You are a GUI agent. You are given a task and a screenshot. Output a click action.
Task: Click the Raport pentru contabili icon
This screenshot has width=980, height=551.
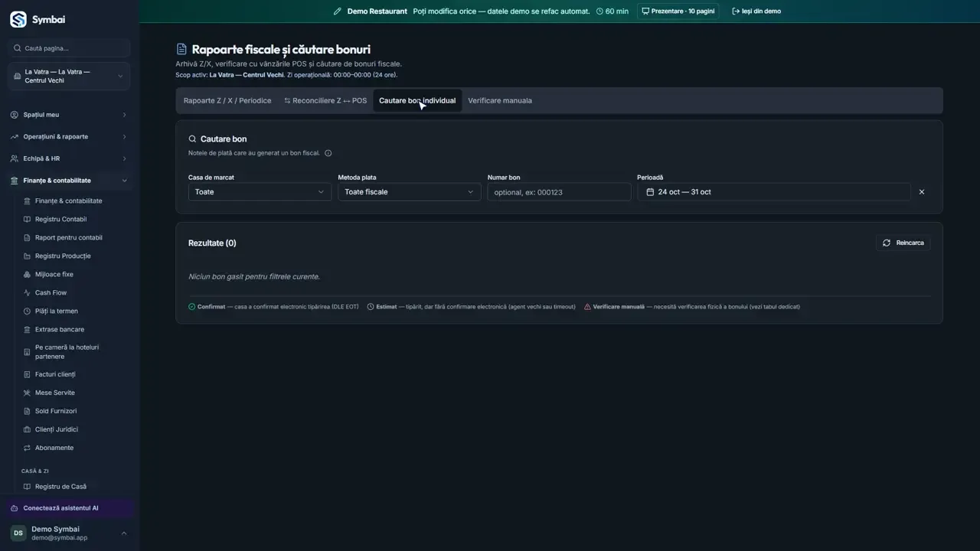pos(28,238)
